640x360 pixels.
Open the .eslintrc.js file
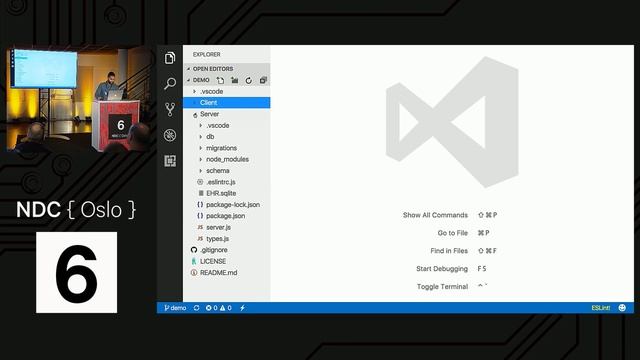[x=227, y=182]
